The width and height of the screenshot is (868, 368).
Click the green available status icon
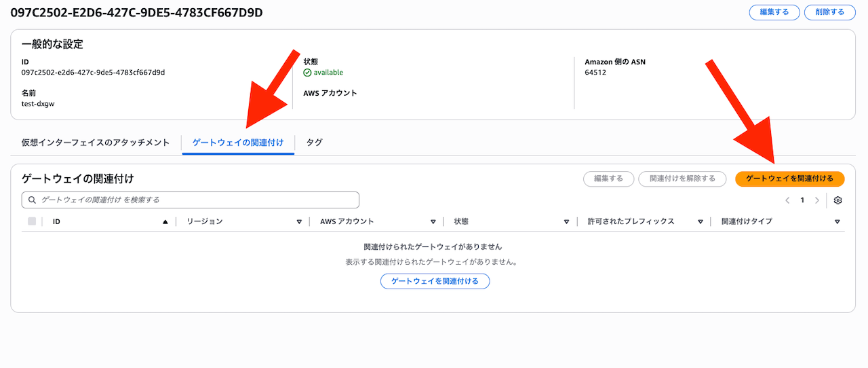click(x=307, y=73)
